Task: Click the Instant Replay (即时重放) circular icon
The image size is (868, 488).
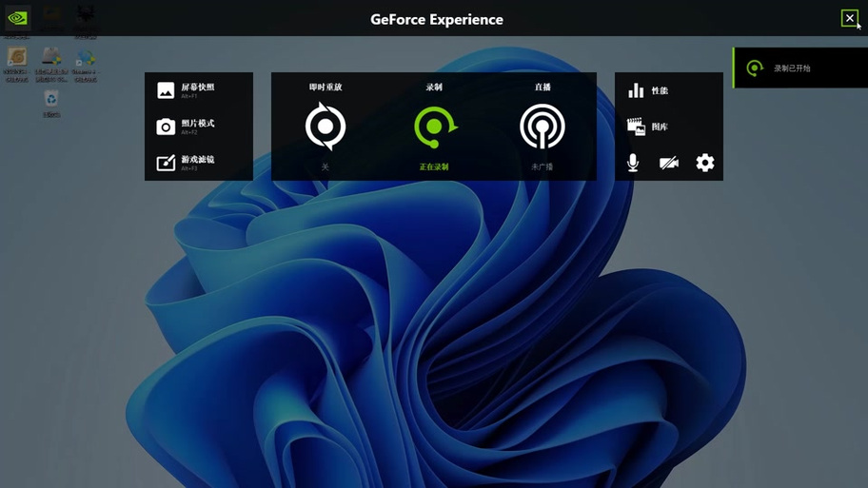Action: (325, 127)
